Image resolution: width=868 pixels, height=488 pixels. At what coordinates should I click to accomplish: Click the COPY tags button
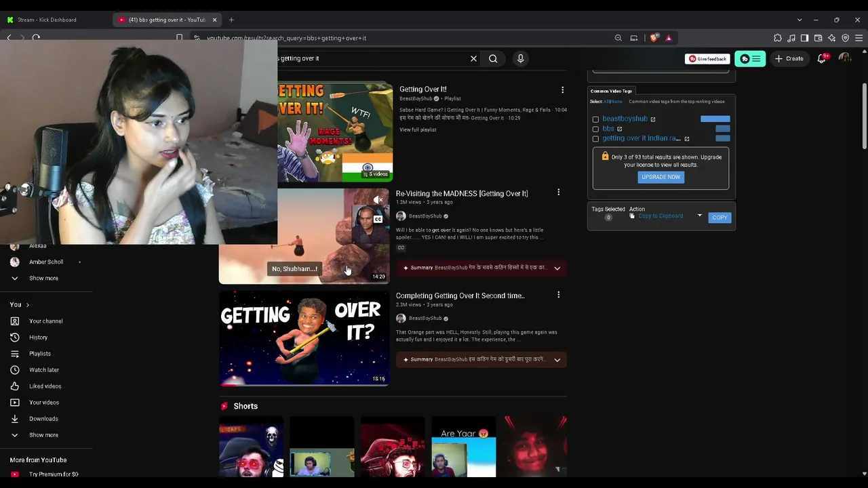tap(719, 218)
